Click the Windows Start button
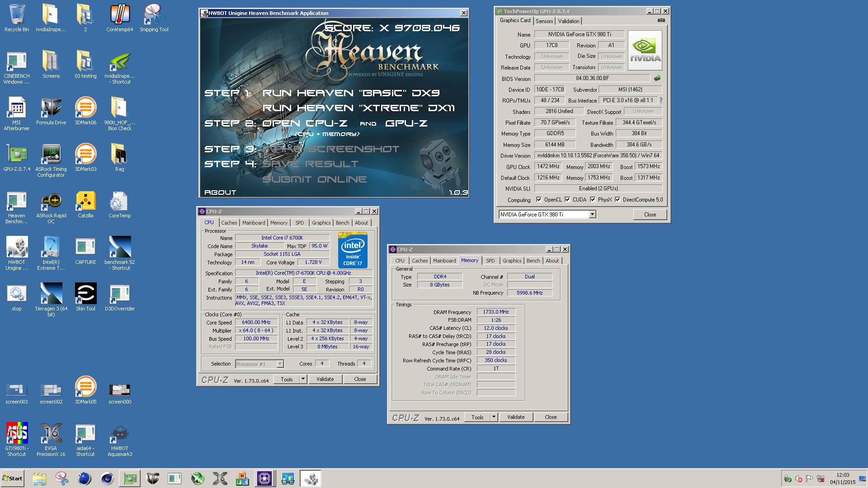The image size is (868, 488). click(x=12, y=479)
